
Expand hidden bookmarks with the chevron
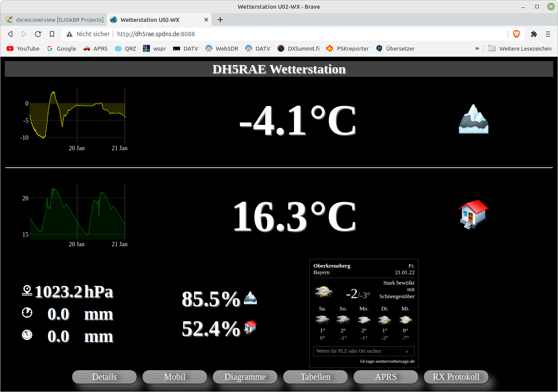click(x=477, y=48)
